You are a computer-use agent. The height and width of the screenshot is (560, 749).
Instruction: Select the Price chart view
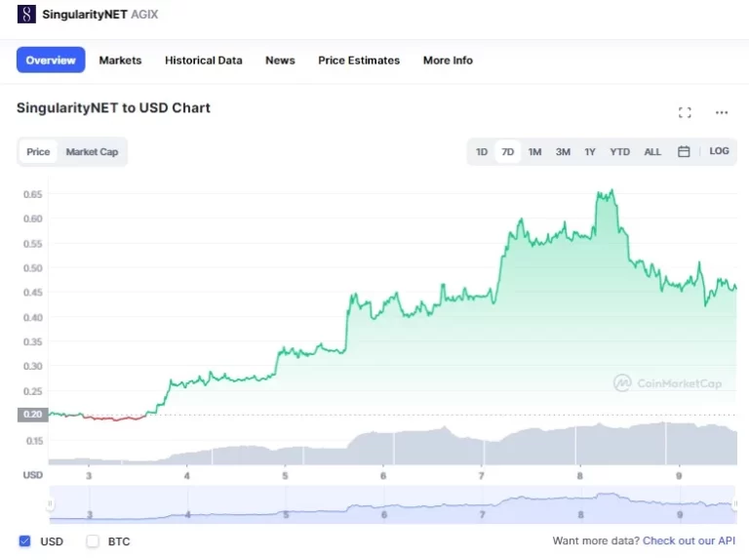[x=38, y=152]
